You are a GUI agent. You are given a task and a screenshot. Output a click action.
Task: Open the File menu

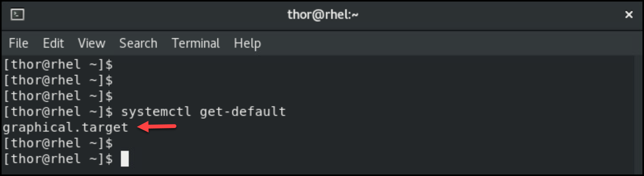pos(19,43)
